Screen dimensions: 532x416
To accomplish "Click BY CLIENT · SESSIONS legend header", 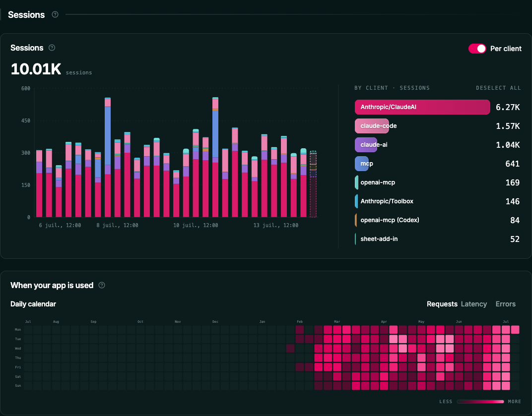I will (392, 88).
